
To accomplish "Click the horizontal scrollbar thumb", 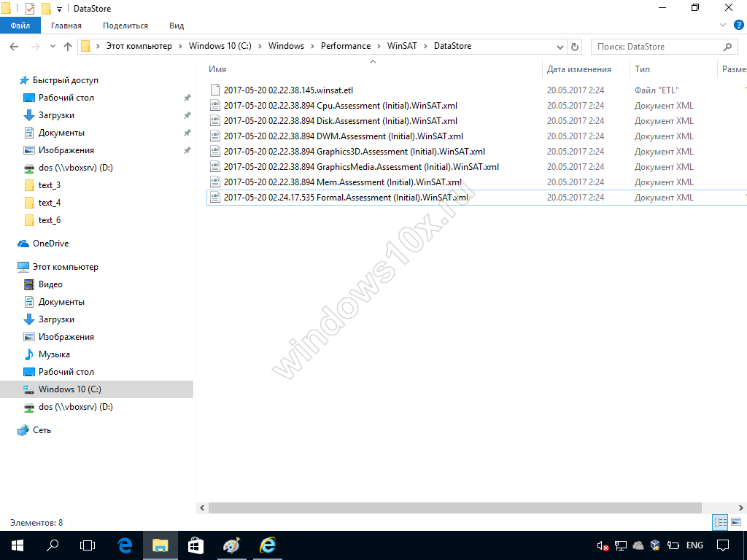I will click(455, 507).
